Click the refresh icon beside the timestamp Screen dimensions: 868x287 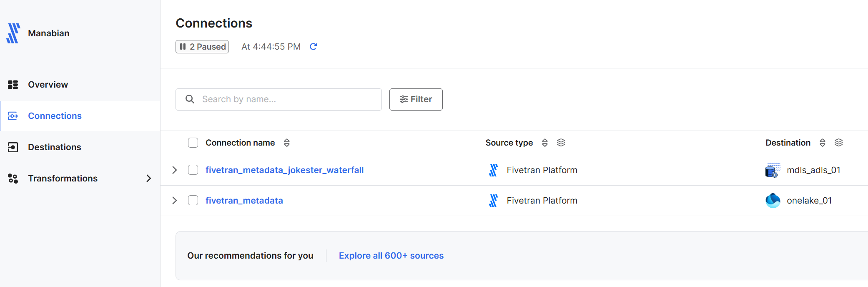(314, 47)
